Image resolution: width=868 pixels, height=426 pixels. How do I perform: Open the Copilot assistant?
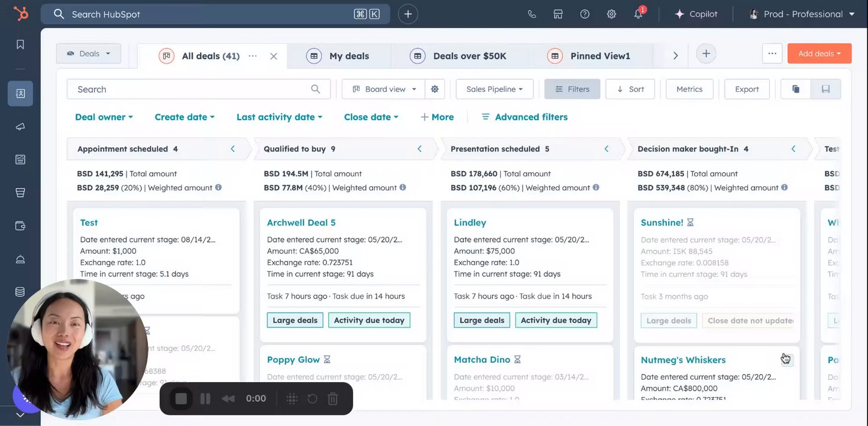click(696, 14)
